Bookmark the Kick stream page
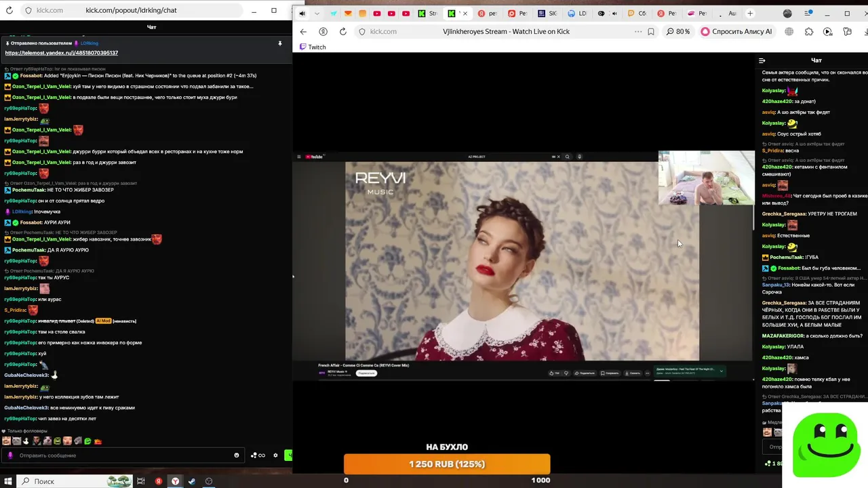Viewport: 868px width, 488px height. (651, 31)
